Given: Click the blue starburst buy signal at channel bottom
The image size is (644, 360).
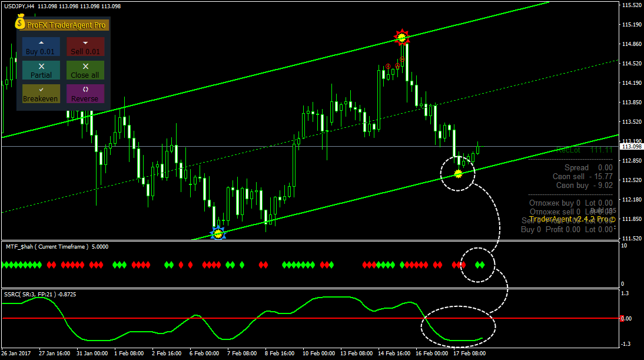Looking at the screenshot, I should tap(218, 234).
